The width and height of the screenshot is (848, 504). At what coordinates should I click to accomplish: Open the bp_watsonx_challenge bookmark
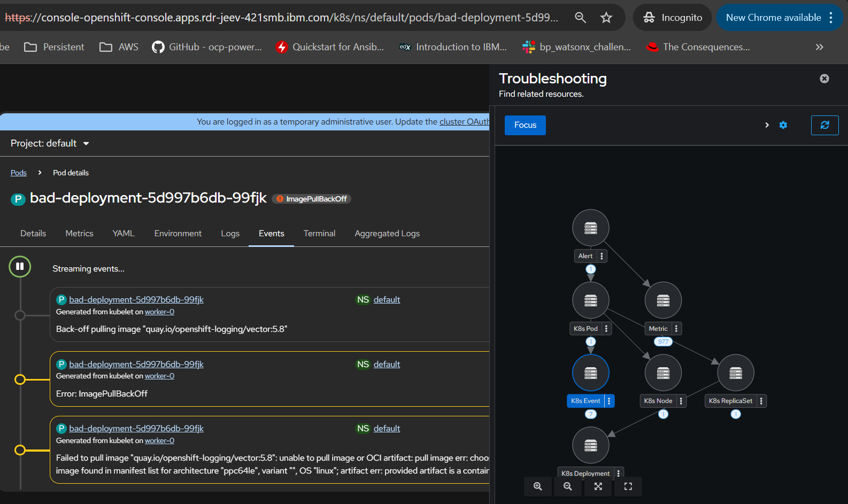coord(577,47)
